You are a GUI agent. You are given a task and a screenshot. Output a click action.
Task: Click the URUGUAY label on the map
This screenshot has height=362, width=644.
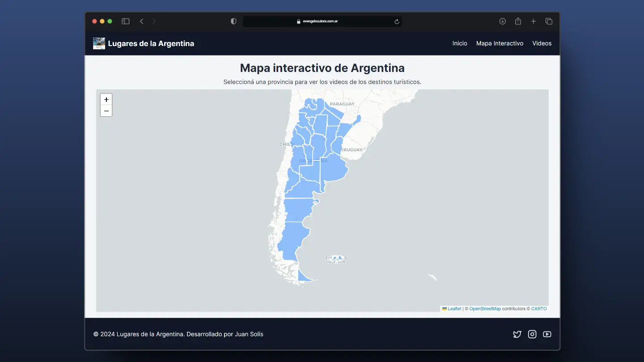pyautogui.click(x=352, y=150)
